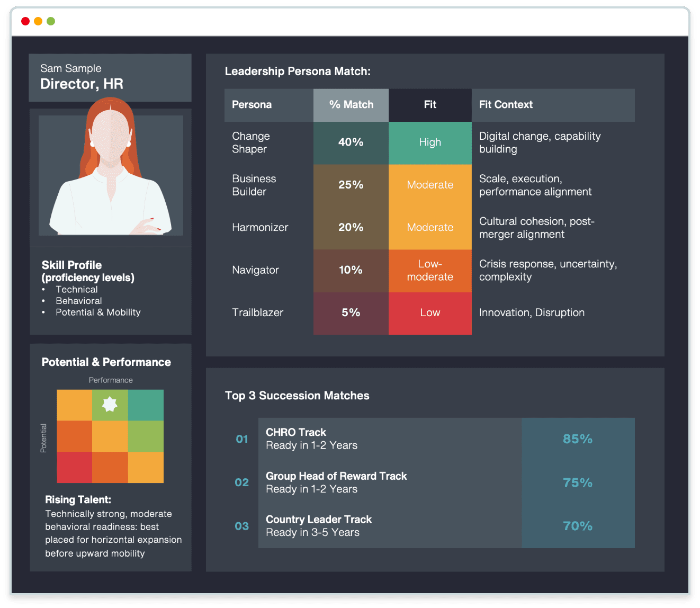Click the Persona column header
The width and height of the screenshot is (700, 608).
point(252,104)
